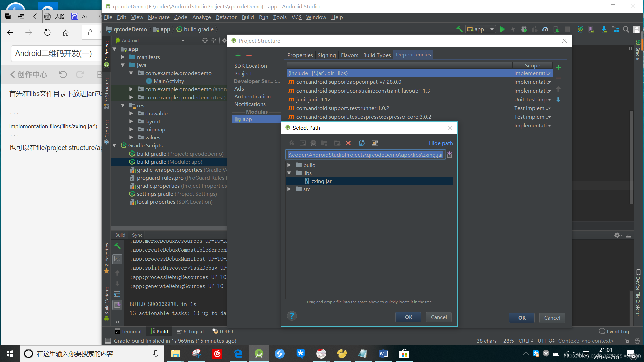Toggle the Z: Structure tool window
Screen dimensions: 644x362
click(107, 93)
